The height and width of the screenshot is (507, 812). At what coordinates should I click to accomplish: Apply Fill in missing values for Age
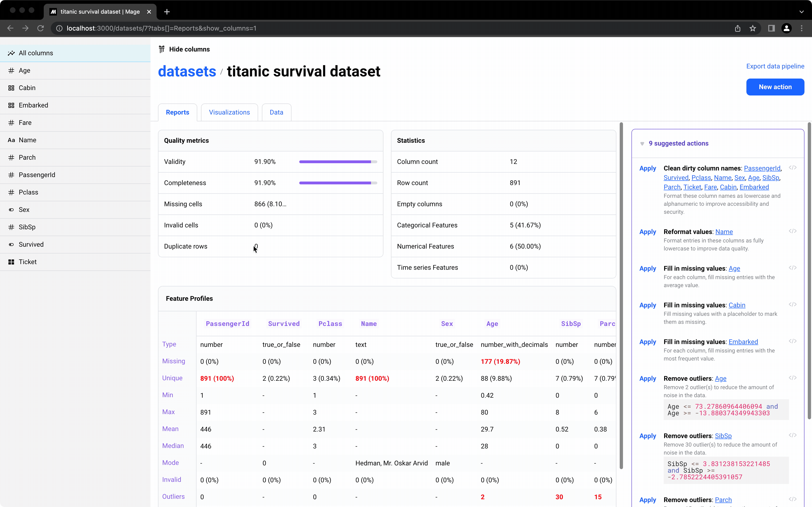(x=647, y=269)
